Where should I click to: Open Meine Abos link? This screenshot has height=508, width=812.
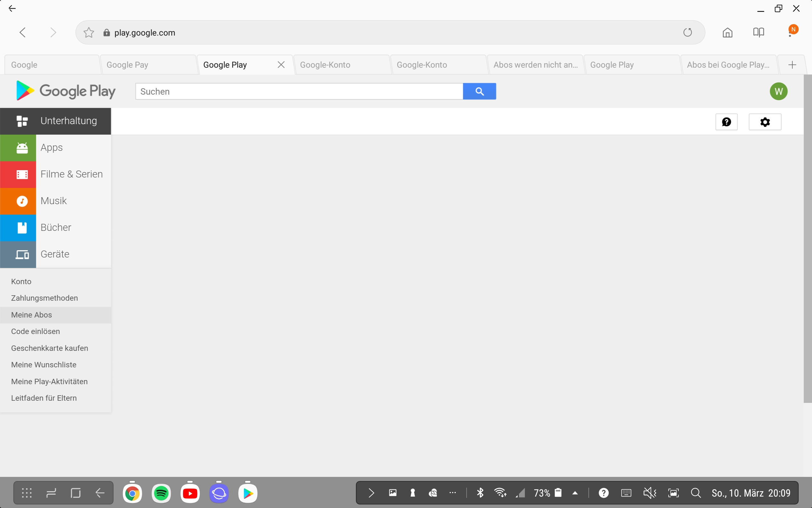[31, 315]
